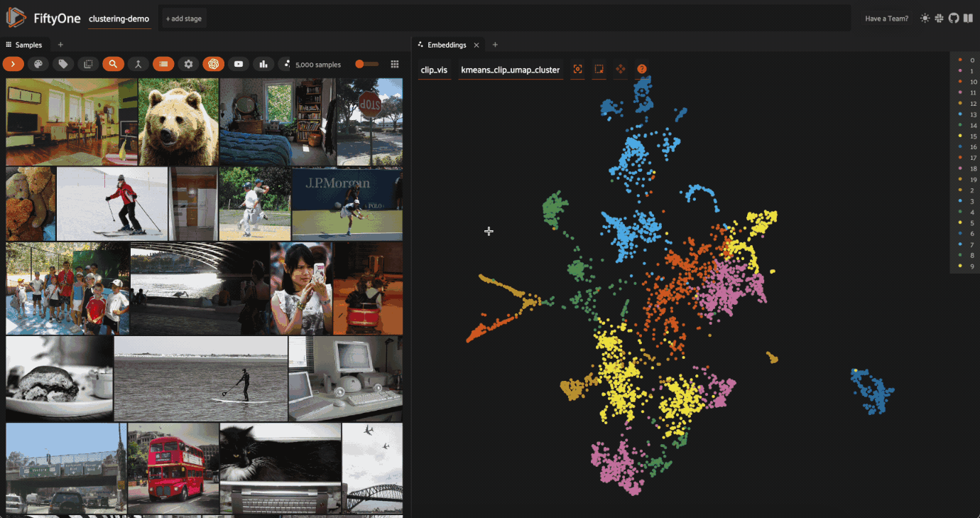
Task: Toggle cluster 16 in the legend
Action: [x=967, y=147]
